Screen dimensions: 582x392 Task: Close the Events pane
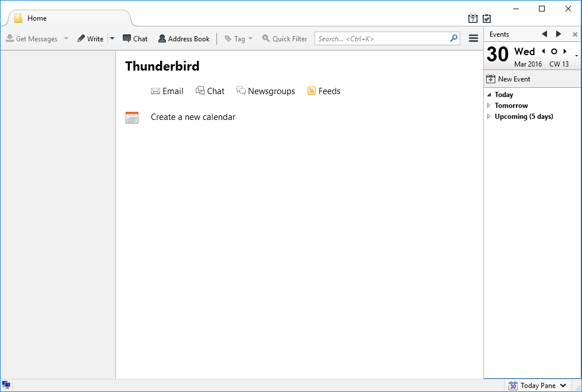pyautogui.click(x=575, y=34)
